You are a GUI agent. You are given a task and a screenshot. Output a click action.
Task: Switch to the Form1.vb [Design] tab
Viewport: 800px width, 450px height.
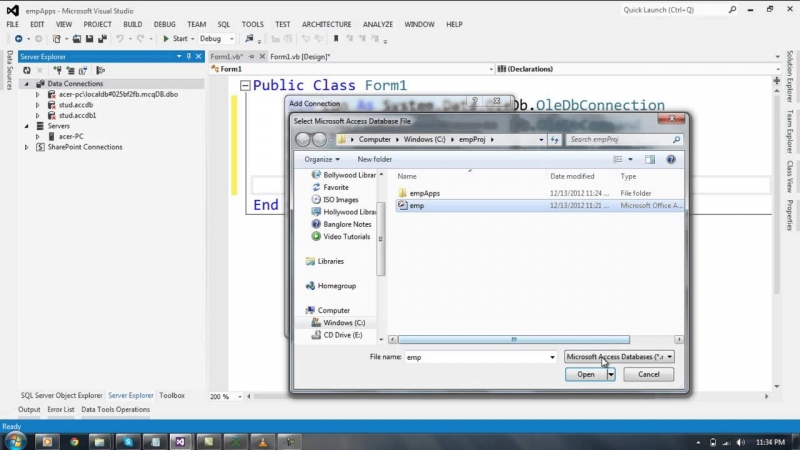click(300, 56)
